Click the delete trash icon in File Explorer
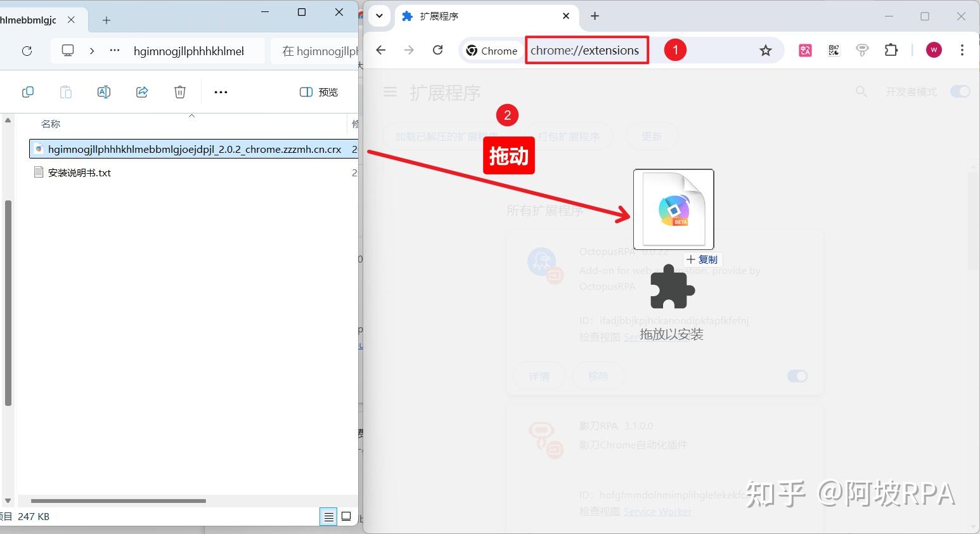 [180, 92]
